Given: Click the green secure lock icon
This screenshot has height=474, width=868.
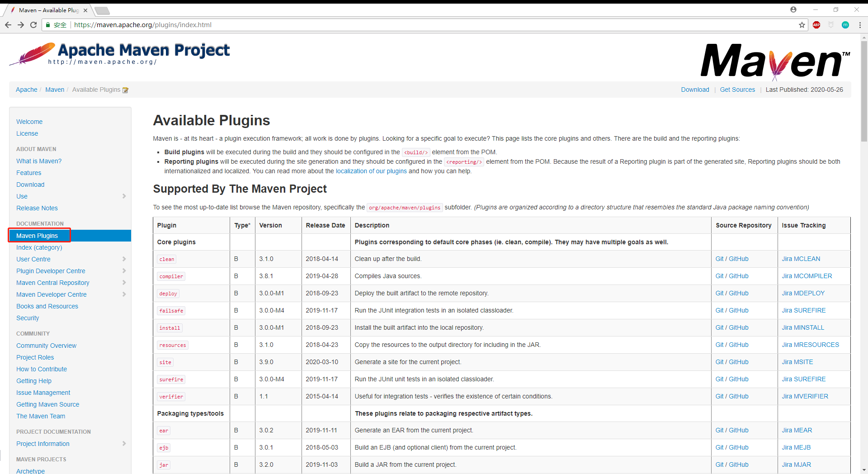Looking at the screenshot, I should coord(48,25).
